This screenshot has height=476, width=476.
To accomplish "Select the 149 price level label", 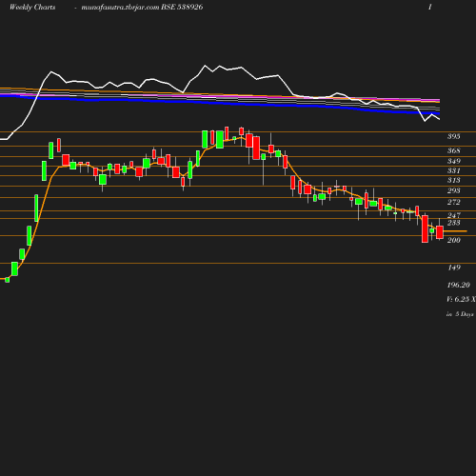I will tap(454, 268).
